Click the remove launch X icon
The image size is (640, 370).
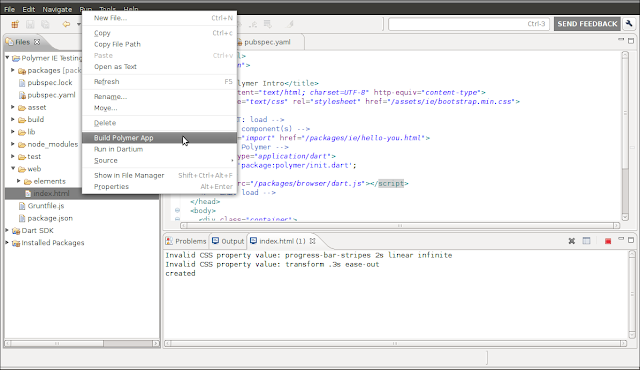(571, 241)
